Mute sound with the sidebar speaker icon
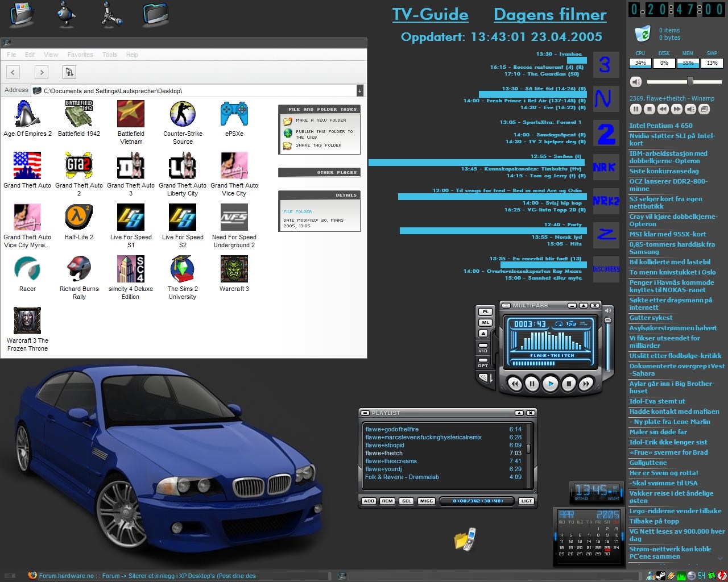Viewport: 728px width, 582px height. (x=636, y=82)
